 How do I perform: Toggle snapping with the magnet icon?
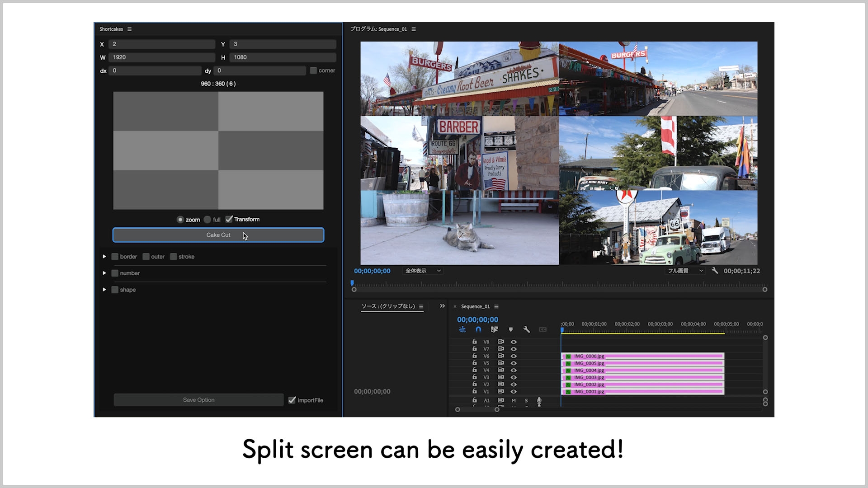click(x=478, y=329)
